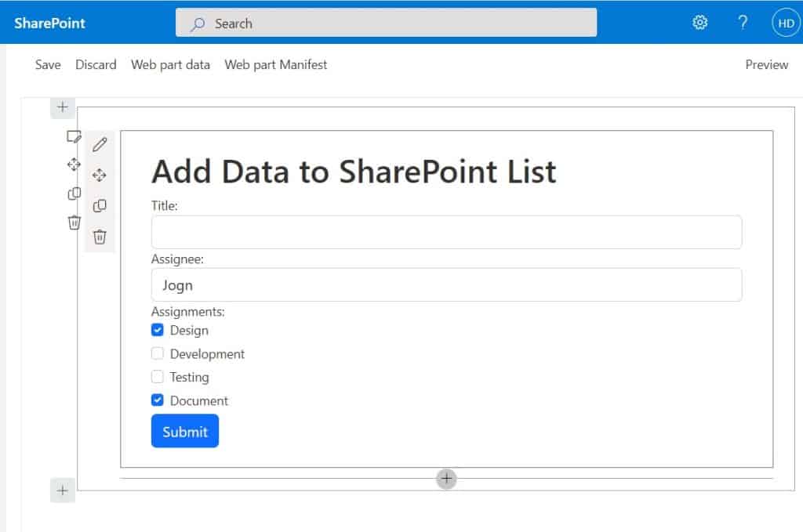Click into the Assignee field containing Jogn
Image resolution: width=803 pixels, height=532 pixels.
click(446, 285)
